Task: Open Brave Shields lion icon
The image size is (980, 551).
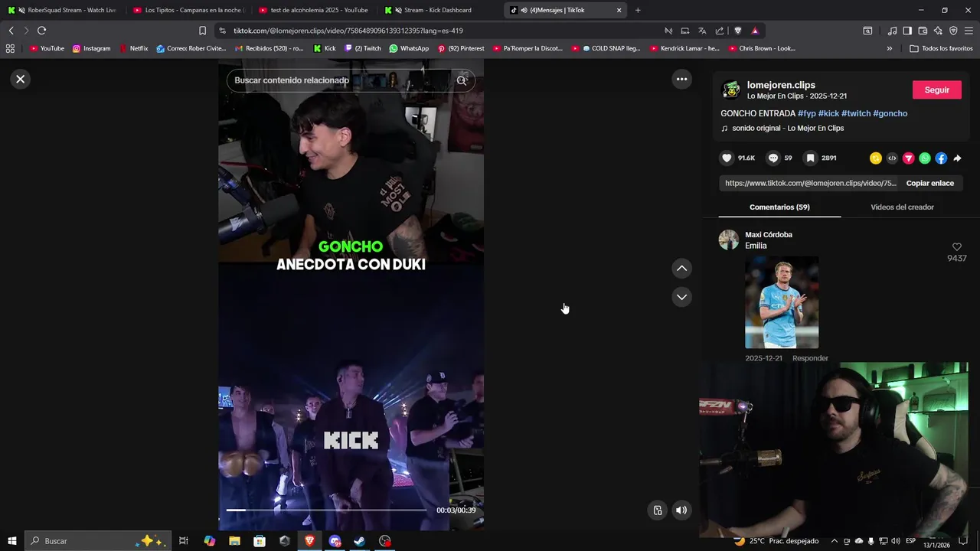Action: (738, 31)
